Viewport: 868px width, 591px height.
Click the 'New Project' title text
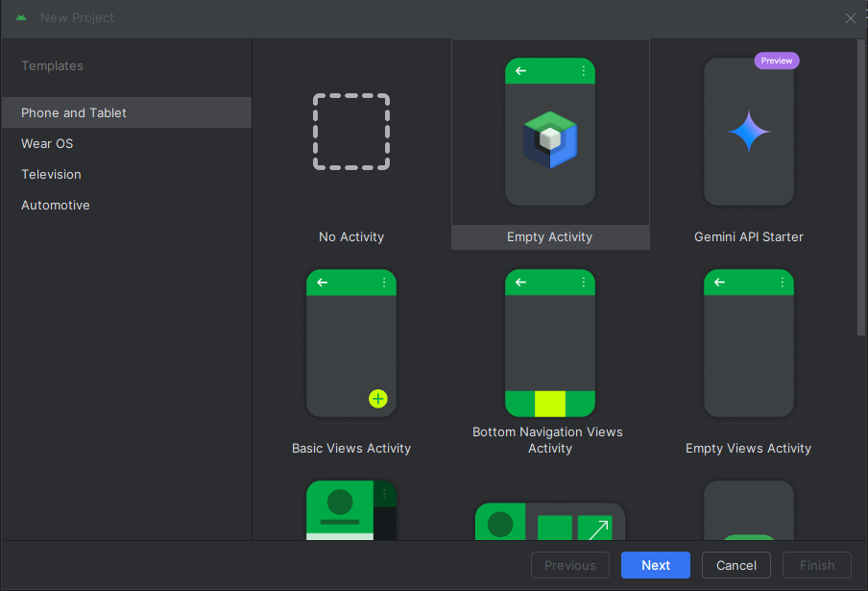click(77, 17)
